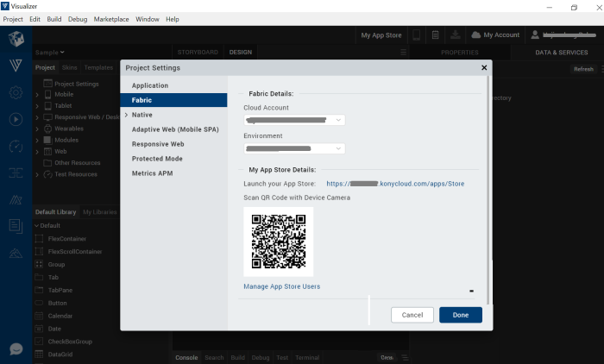Click the Done button

pos(460,315)
